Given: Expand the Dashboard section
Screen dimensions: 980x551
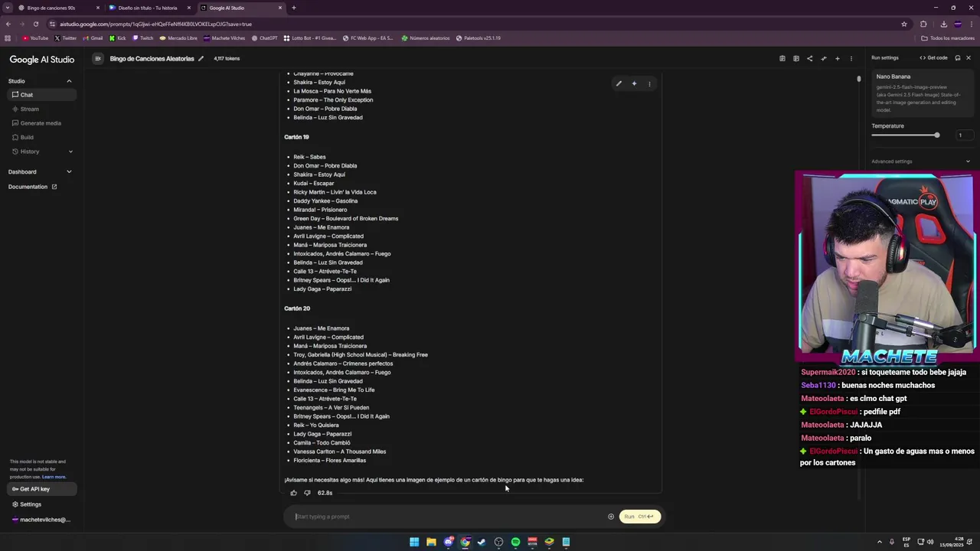Looking at the screenshot, I should point(69,172).
